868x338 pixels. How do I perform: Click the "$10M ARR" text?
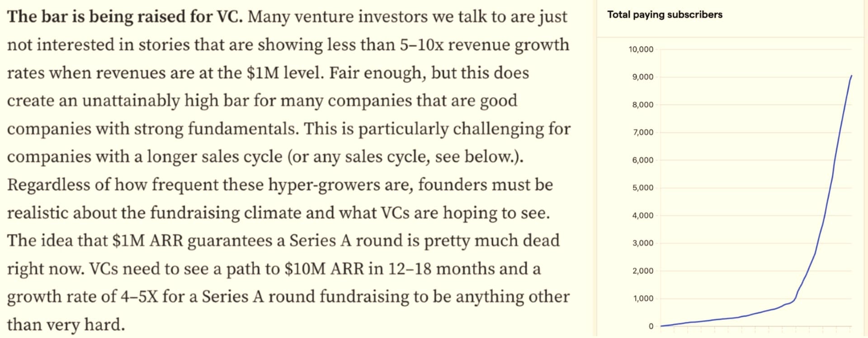click(324, 269)
